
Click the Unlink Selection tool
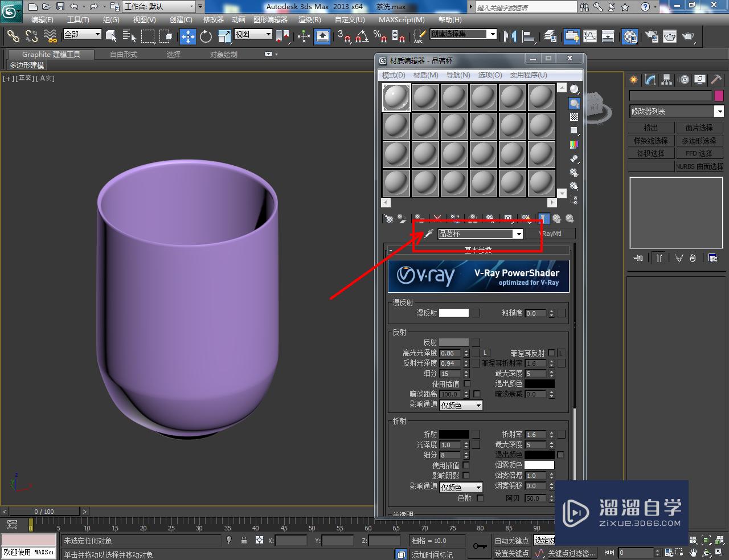[31, 36]
